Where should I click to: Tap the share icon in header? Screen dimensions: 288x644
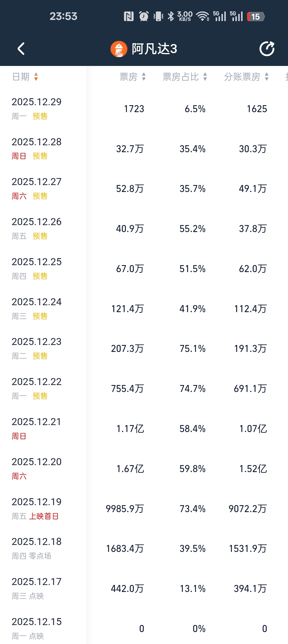[x=267, y=49]
